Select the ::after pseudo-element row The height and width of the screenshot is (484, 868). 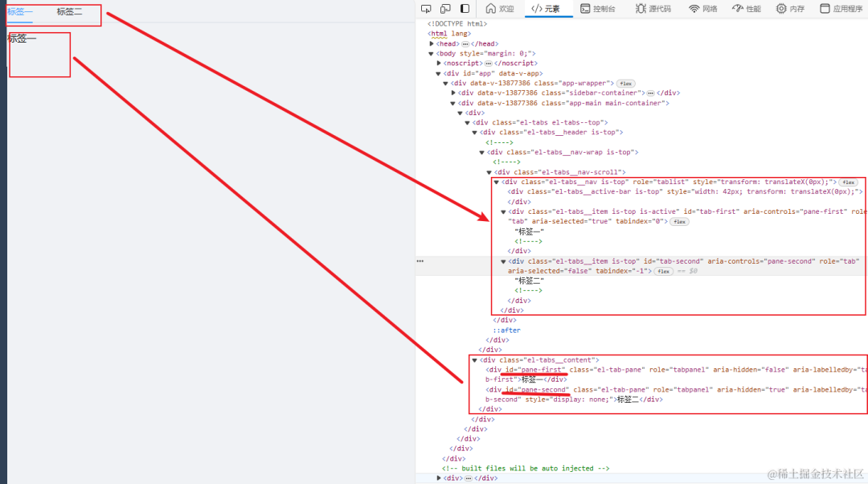(506, 330)
